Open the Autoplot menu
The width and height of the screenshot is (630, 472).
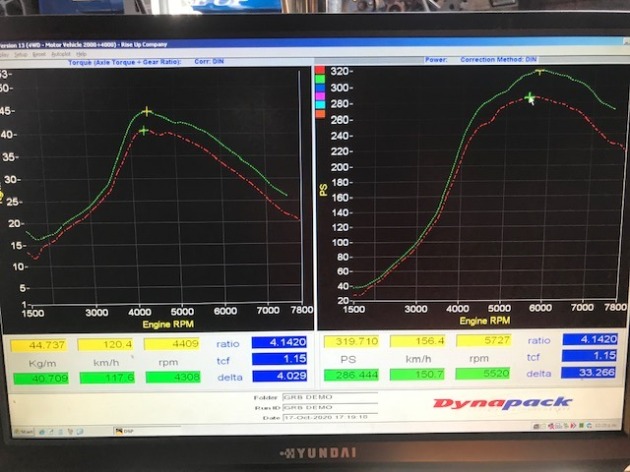(63, 54)
